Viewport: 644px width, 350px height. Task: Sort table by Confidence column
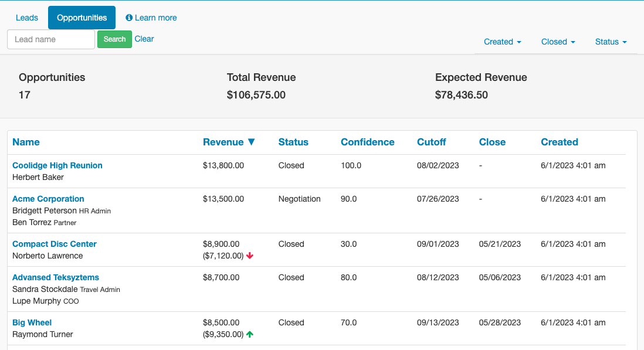[368, 142]
